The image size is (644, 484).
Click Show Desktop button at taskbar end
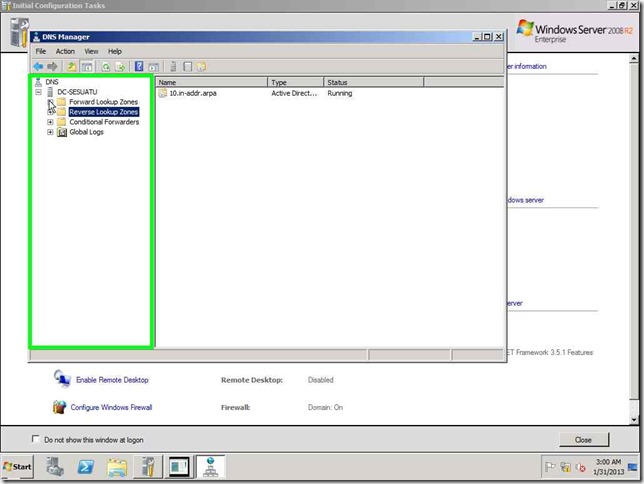(634, 467)
